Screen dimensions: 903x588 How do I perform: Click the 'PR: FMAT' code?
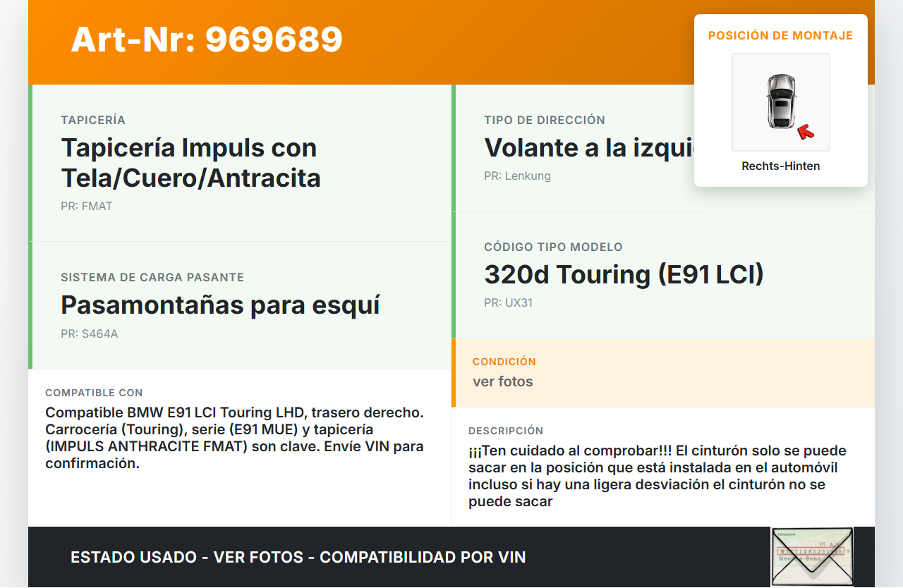pos(87,207)
